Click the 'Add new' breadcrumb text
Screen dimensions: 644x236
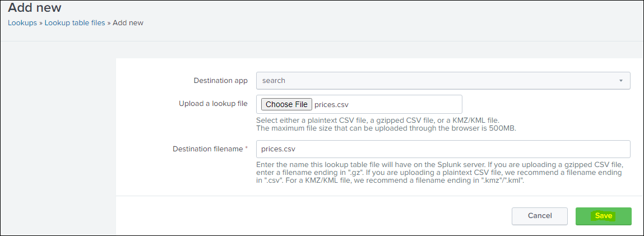pos(128,23)
